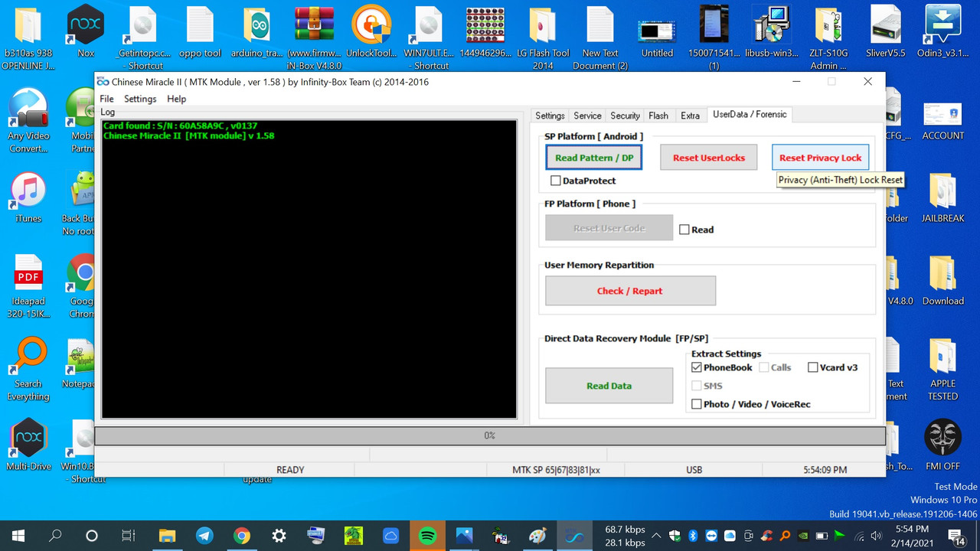Open the Any Video Converter desktop icon
This screenshot has height=551, width=980.
point(28,119)
